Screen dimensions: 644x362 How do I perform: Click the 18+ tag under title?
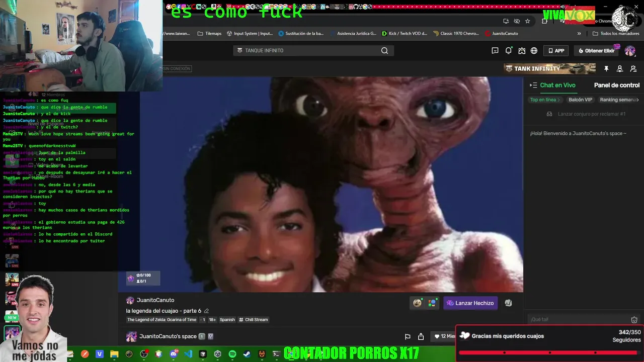pos(212,320)
